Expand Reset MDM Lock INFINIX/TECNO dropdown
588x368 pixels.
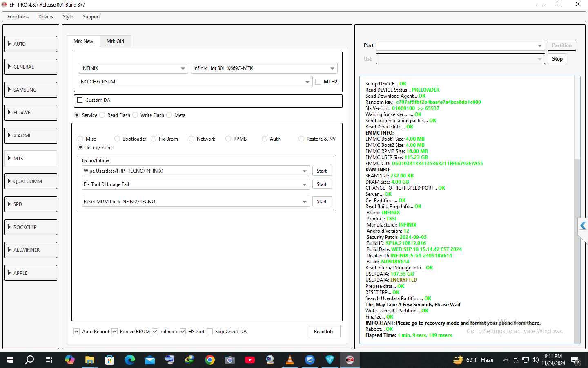tap(196, 202)
